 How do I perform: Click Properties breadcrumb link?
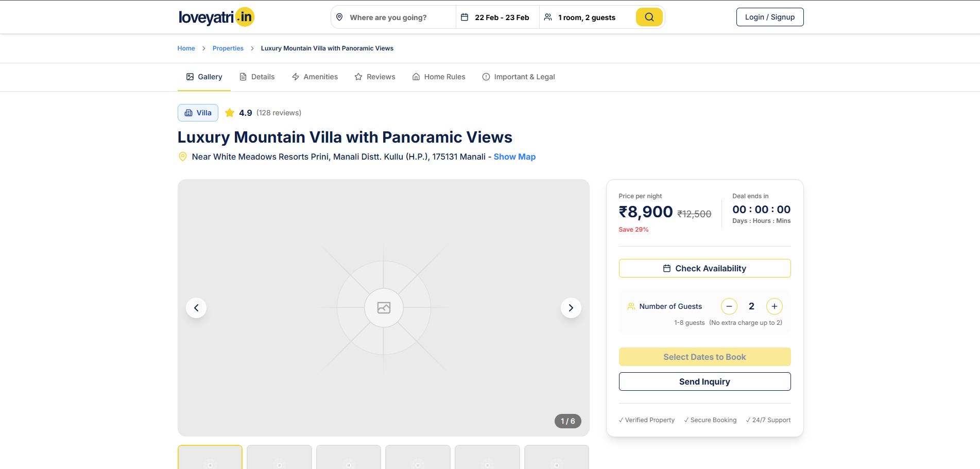click(x=228, y=48)
